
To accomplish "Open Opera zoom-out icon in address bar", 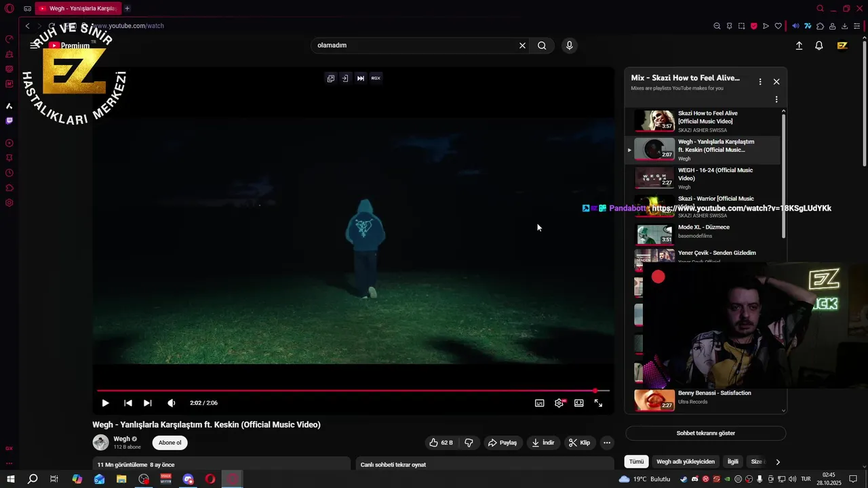I will coord(717,26).
